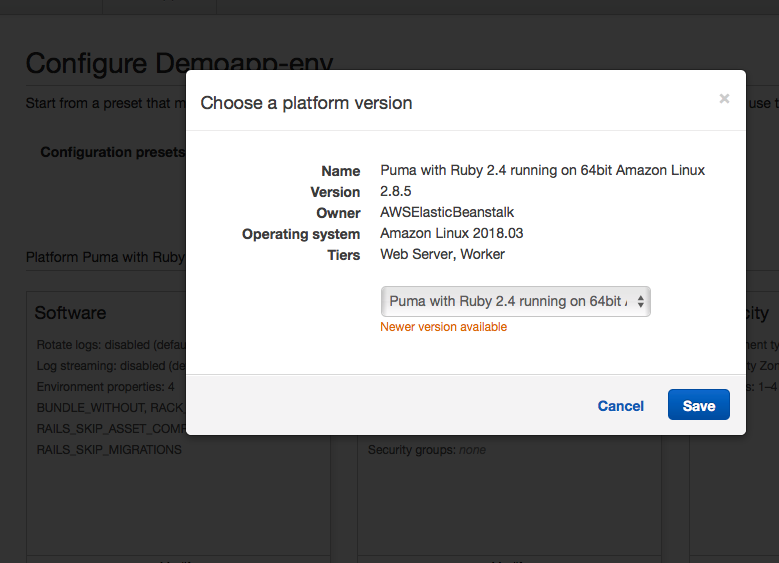779x563 pixels.
Task: Close the platform version dialog
Action: (x=724, y=98)
